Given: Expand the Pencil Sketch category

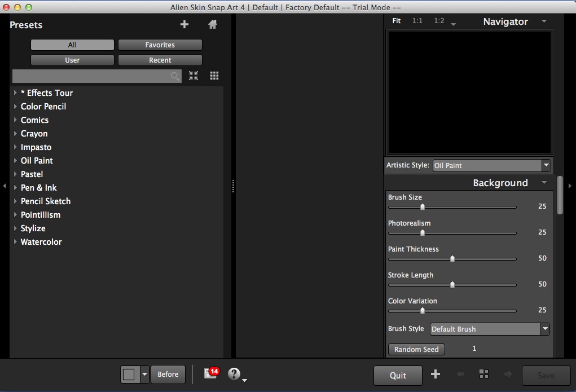Looking at the screenshot, I should 15,201.
